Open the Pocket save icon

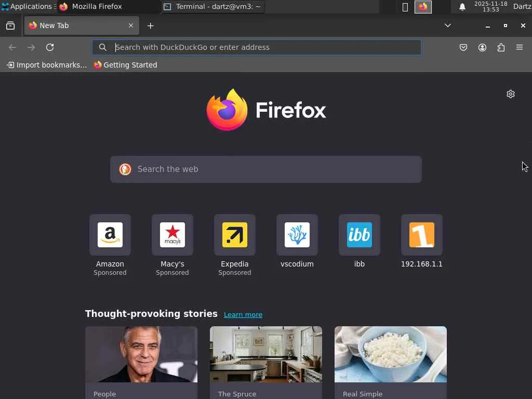click(x=463, y=47)
